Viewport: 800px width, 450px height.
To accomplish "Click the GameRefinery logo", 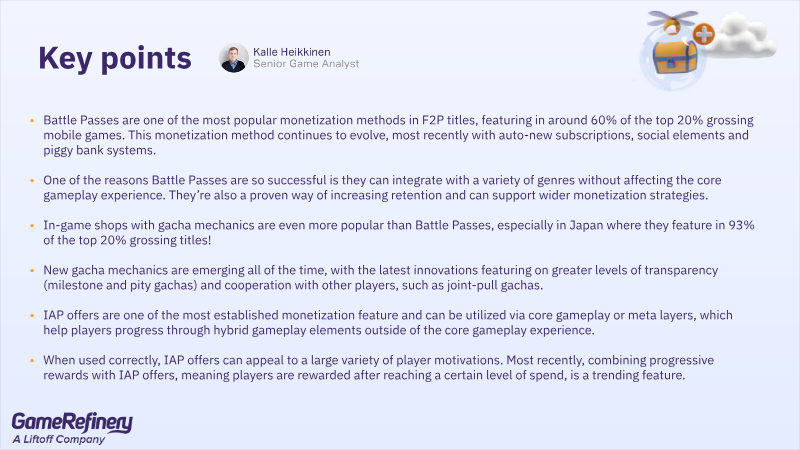I will (72, 421).
